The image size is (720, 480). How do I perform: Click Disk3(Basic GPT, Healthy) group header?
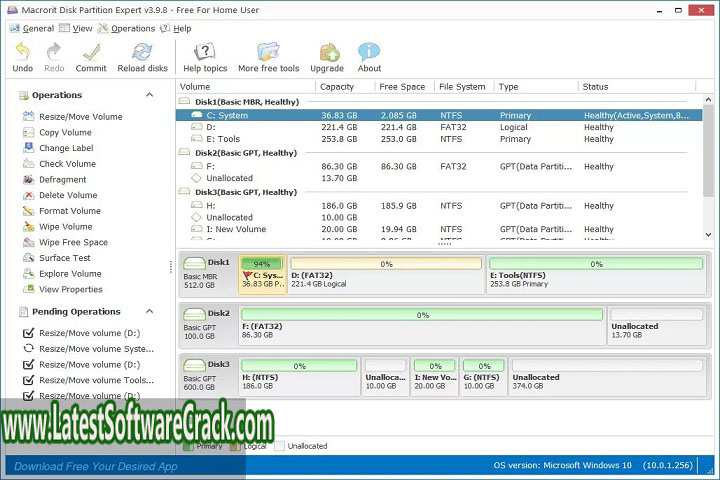[246, 192]
